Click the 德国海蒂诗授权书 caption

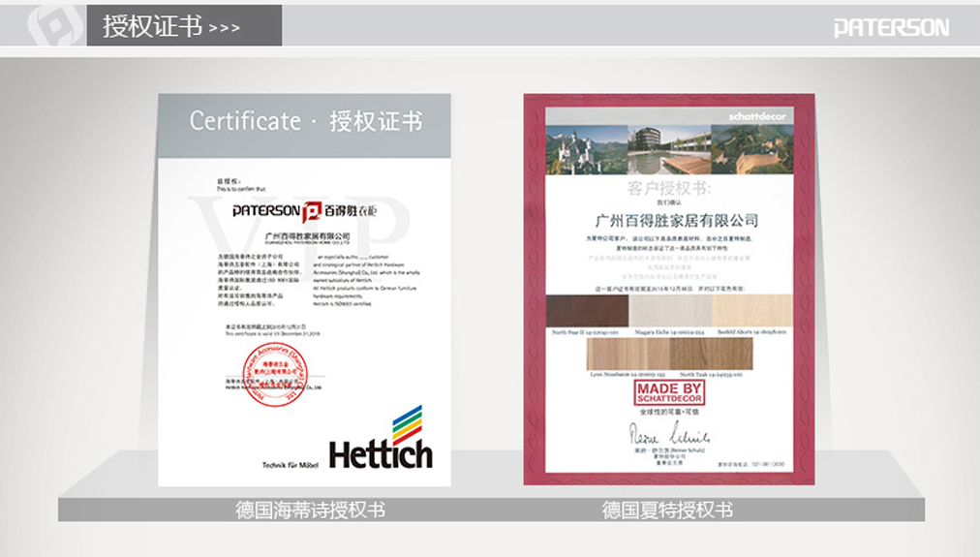click(310, 511)
